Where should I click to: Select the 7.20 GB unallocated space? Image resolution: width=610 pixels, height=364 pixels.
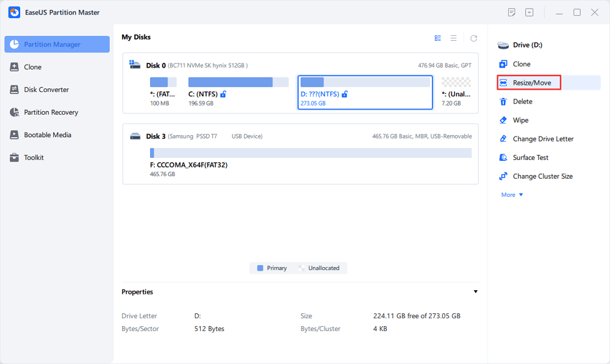456,92
